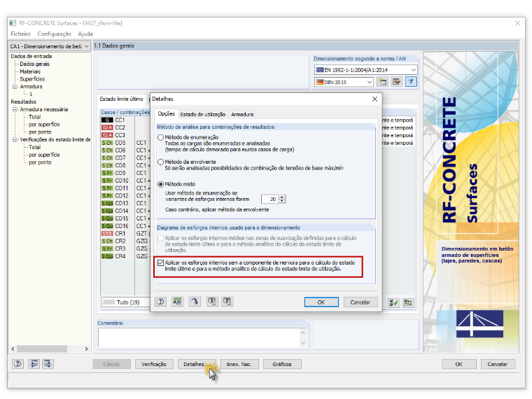Select node 1 under Armadura

[x=31, y=94]
